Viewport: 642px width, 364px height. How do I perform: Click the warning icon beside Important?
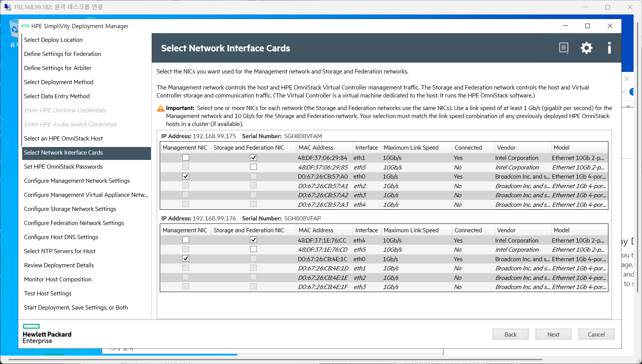click(x=161, y=108)
